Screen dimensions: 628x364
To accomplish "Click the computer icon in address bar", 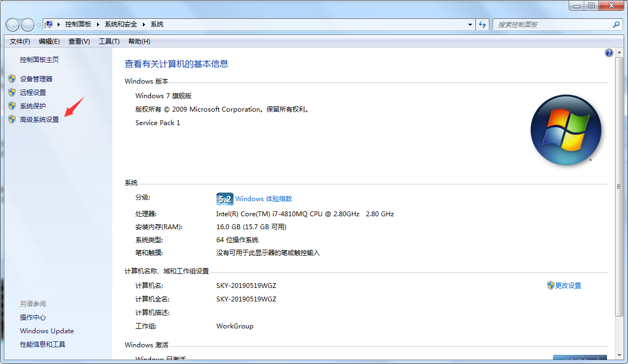I will point(49,24).
